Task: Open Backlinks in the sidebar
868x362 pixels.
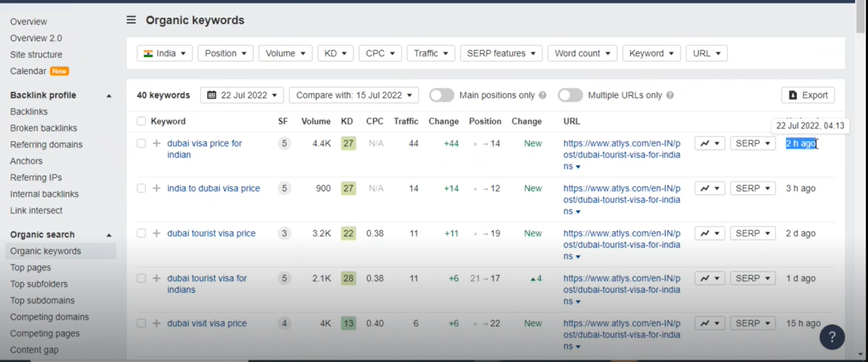Action: 28,112
